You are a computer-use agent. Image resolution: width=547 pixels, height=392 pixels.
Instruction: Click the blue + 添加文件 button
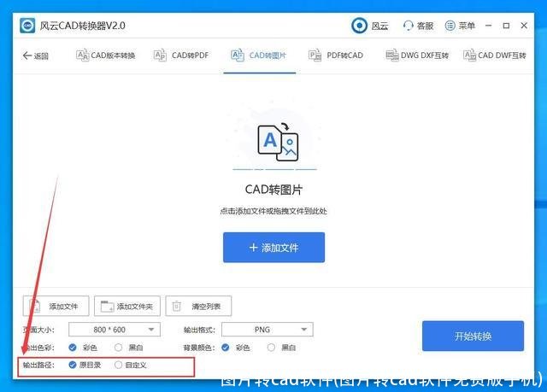click(273, 248)
